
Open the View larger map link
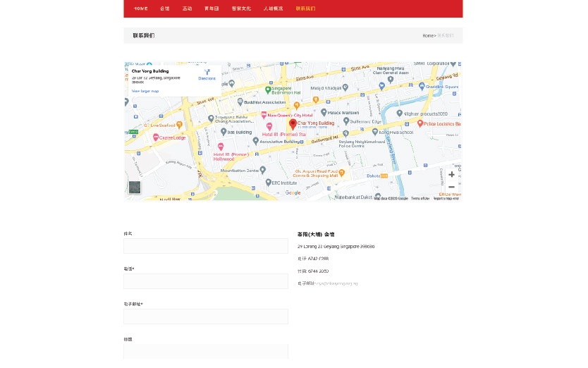145,91
